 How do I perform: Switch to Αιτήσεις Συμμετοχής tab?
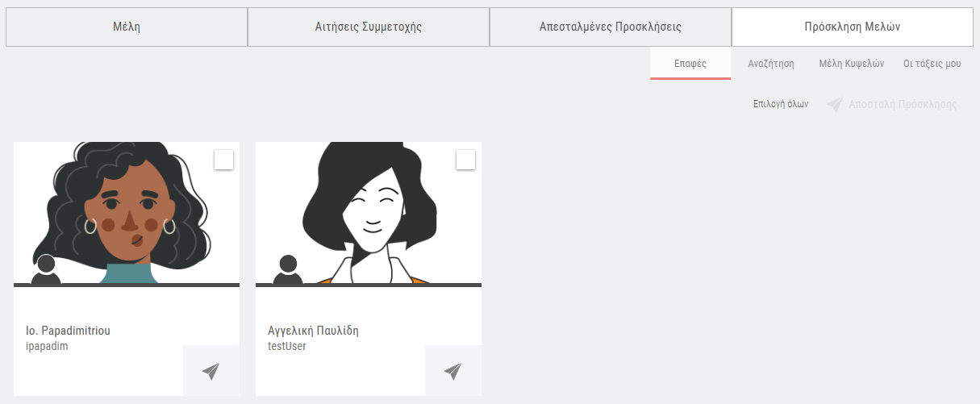click(369, 27)
